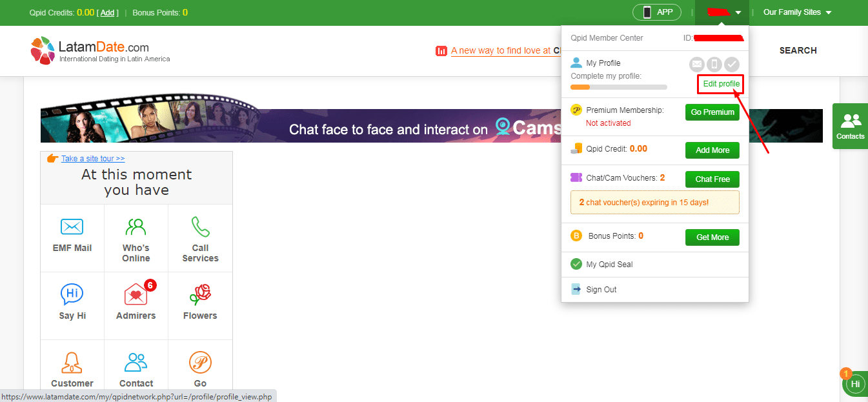Click the mobile verification phone icon
The width and height of the screenshot is (868, 402).
714,64
